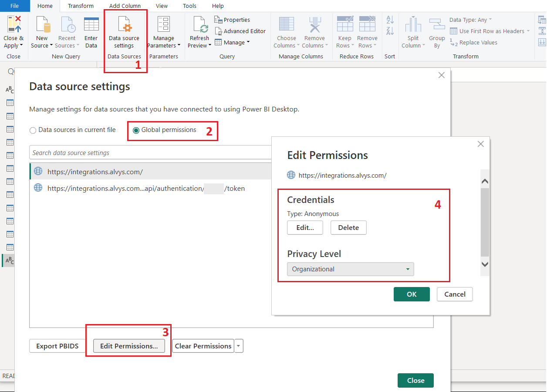This screenshot has height=392, width=547.
Task: Click the Manage Parameters icon
Action: (164, 24)
